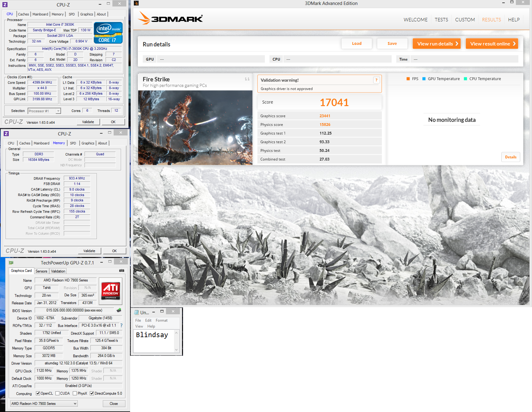Click the Fire Strike preview thumbnail
Viewport: 532px width, 412px height.
coord(195,128)
